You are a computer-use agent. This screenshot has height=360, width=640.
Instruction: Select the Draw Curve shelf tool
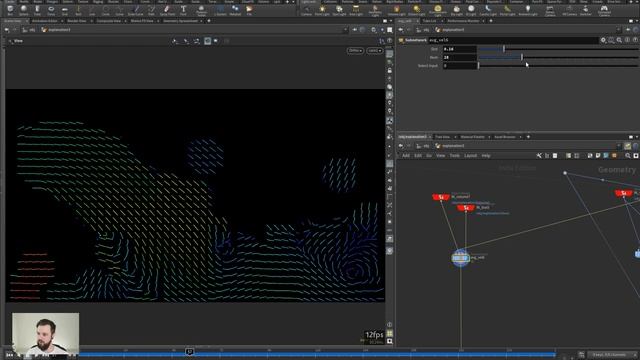pos(136,10)
